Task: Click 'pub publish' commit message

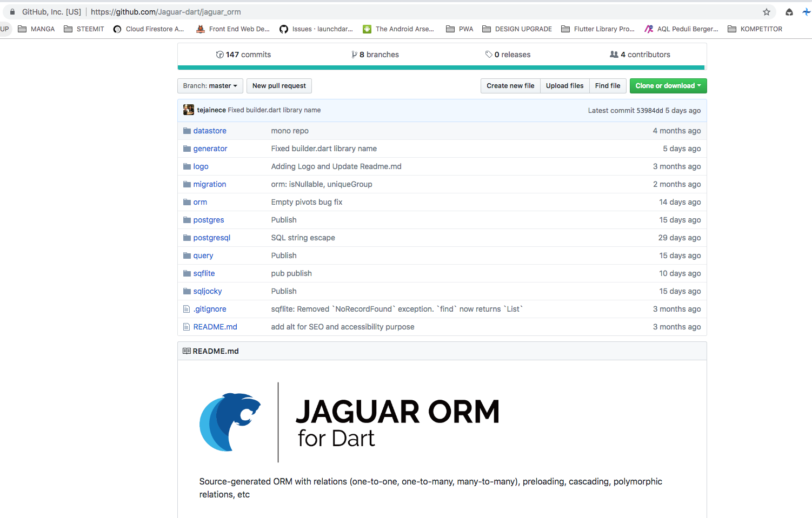Action: (291, 273)
